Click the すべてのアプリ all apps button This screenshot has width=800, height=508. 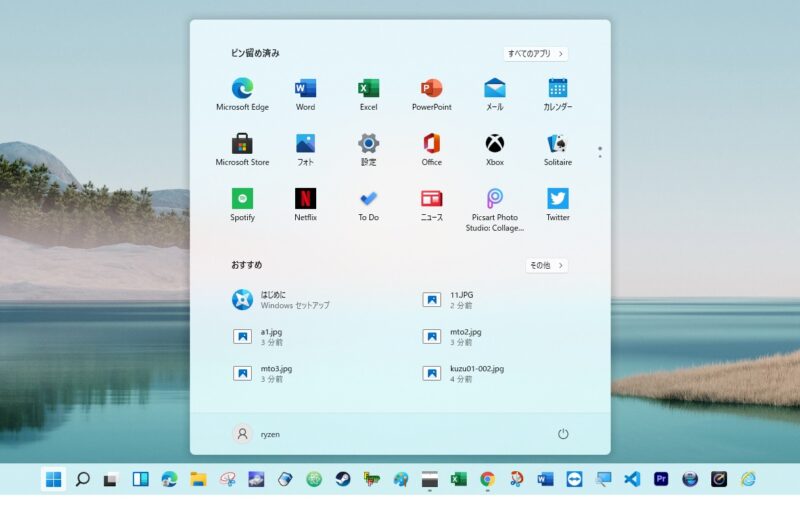coord(536,54)
